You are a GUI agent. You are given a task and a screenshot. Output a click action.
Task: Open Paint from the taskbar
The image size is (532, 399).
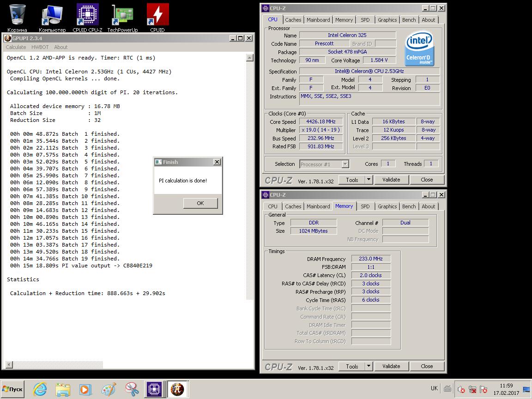pyautogui.click(x=109, y=389)
